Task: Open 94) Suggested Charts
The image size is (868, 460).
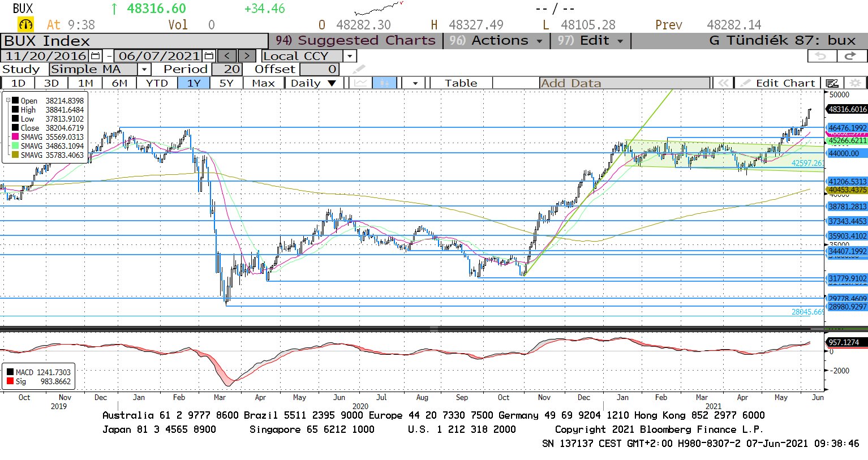Action: (x=355, y=41)
